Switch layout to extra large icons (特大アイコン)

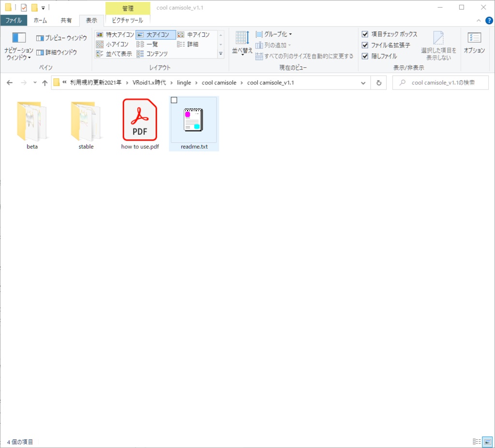[x=115, y=34]
